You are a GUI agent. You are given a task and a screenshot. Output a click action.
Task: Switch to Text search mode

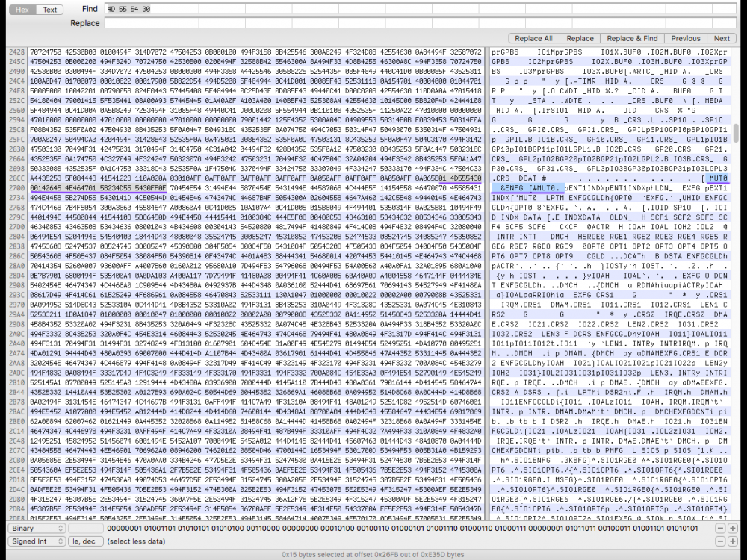[49, 10]
